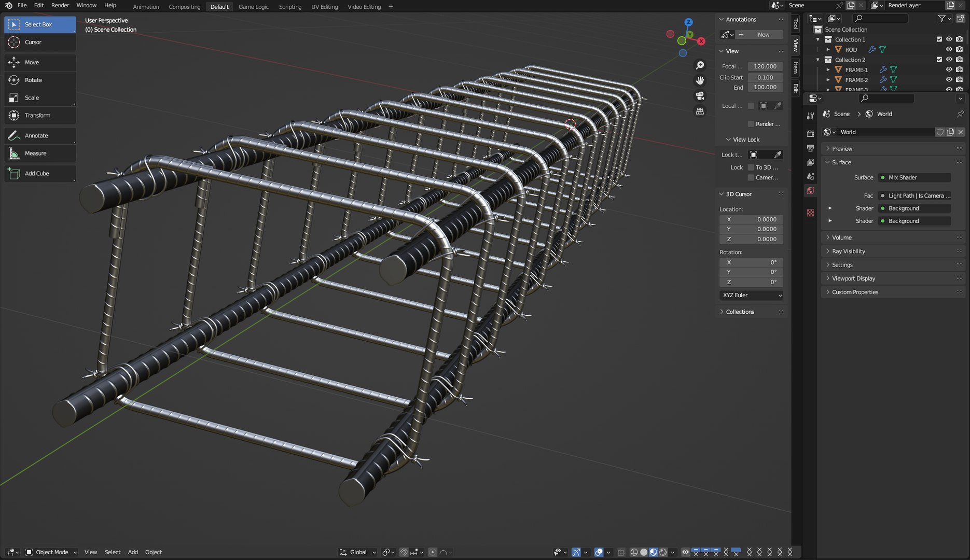Open the Render menu
Screen dimensions: 970x560
60,5
